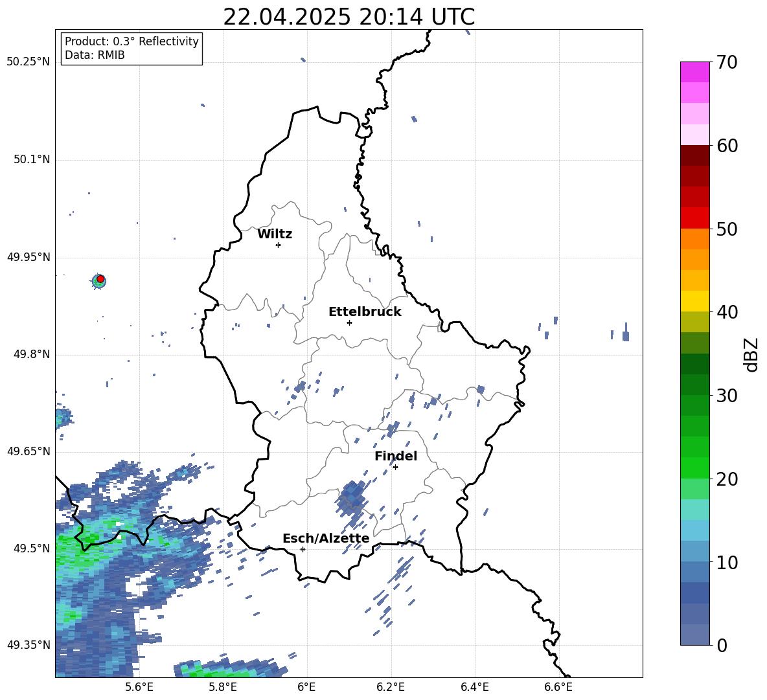This screenshot has width=767, height=700.
Task: Click the 50 tick on the colorbar
Action: point(727,229)
